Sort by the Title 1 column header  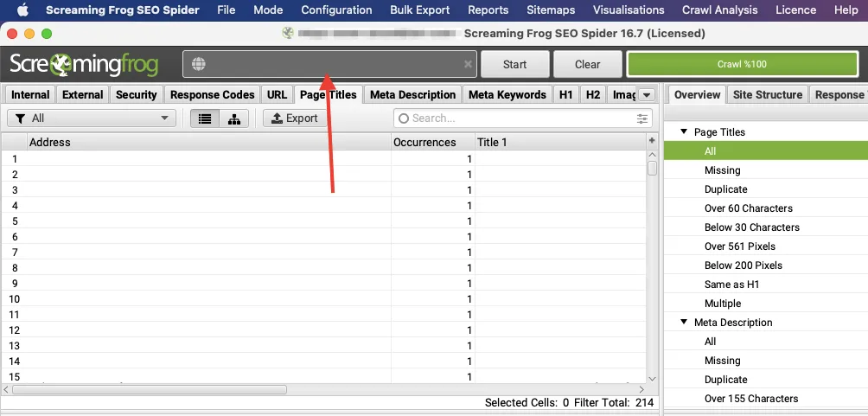click(561, 143)
